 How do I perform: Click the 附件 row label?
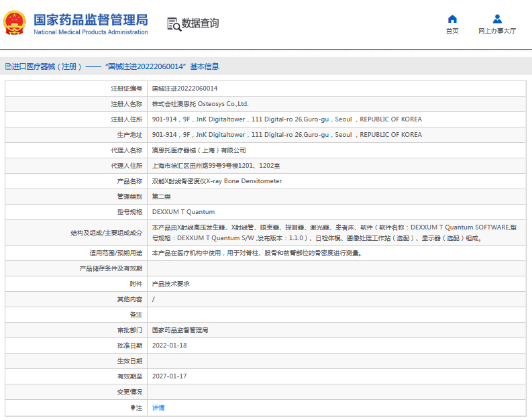click(136, 284)
